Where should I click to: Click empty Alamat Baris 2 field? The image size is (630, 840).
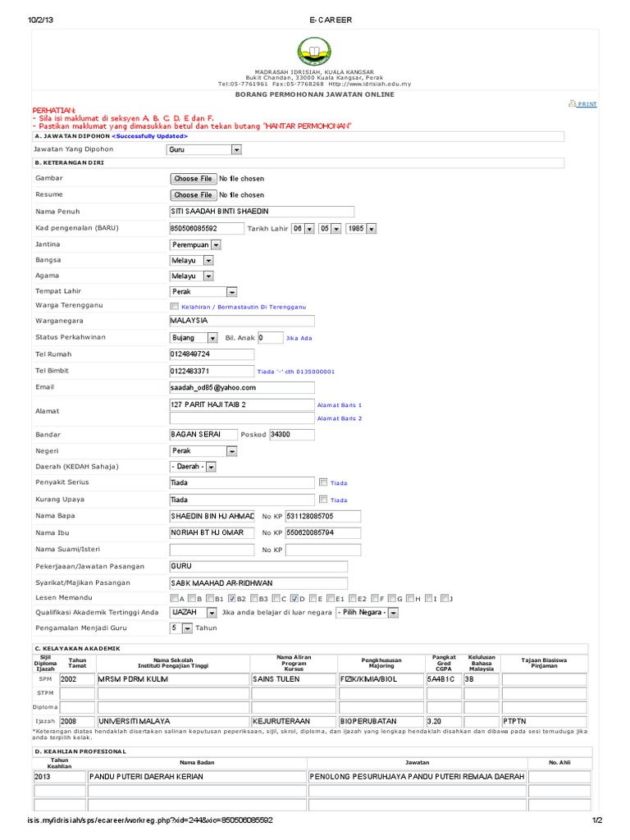tap(242, 418)
